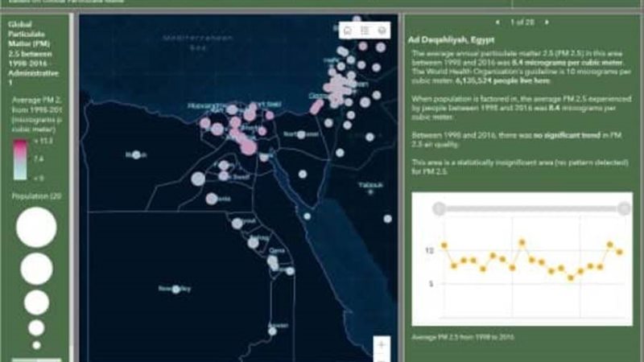Screen dimensions: 644x362
Task: Click the Ad Daqahliyah, Egypt title
Action: point(451,39)
